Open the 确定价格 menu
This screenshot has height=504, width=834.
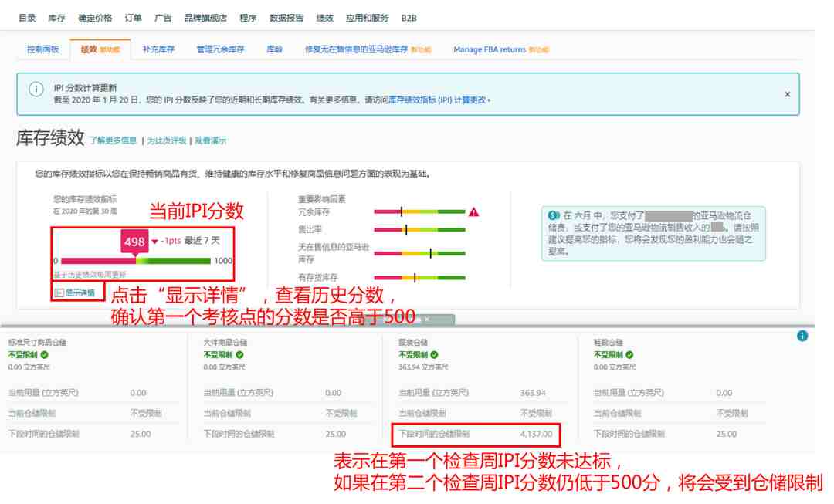coord(95,18)
